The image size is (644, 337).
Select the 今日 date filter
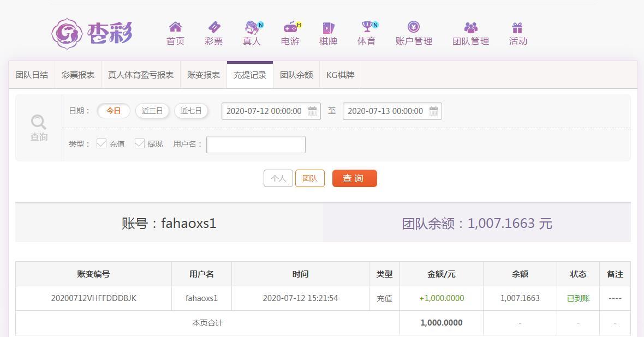click(114, 111)
